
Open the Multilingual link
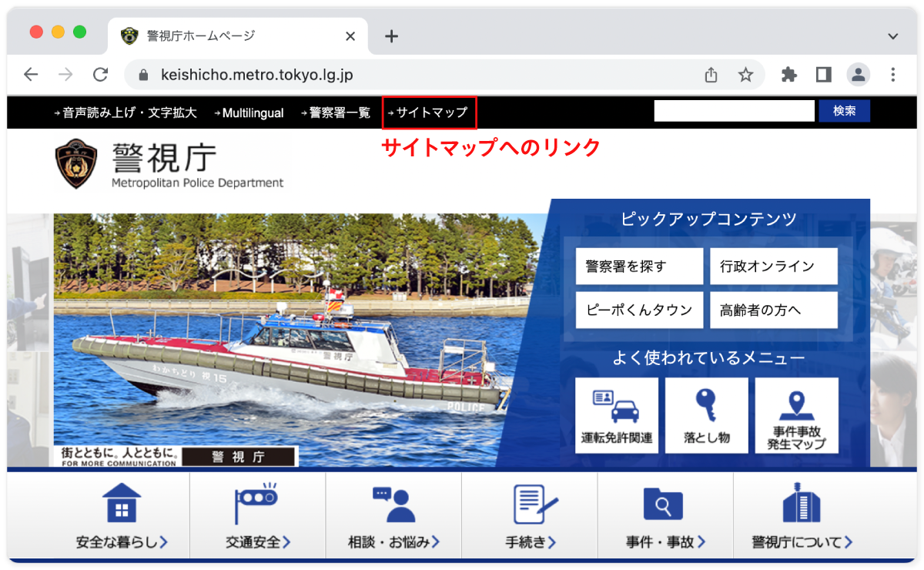point(249,112)
